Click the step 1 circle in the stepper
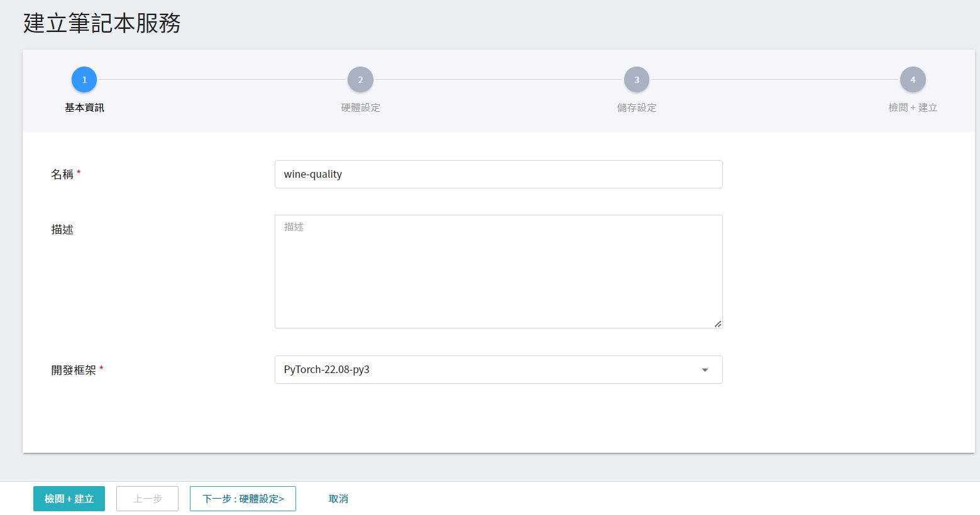Viewport: 980px width, 515px height. click(84, 80)
